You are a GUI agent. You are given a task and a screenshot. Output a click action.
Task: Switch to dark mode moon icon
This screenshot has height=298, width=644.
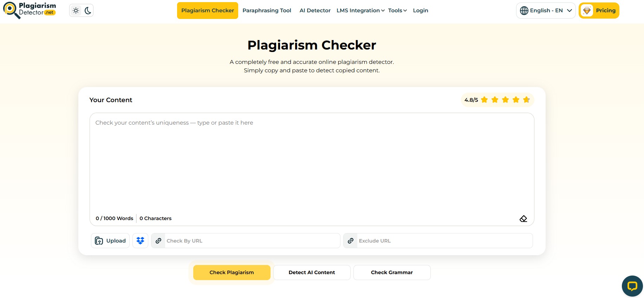coord(88,11)
